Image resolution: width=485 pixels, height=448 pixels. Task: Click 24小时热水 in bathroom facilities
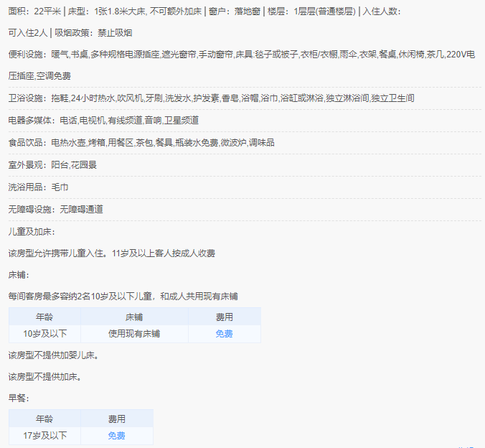coord(93,98)
